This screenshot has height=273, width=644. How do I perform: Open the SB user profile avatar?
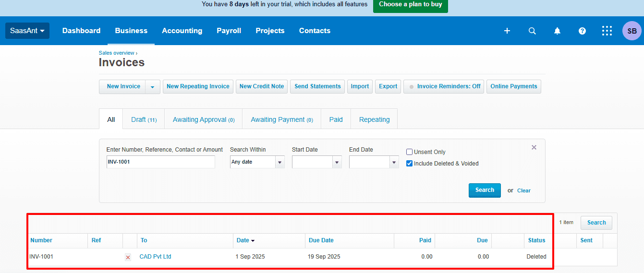632,31
